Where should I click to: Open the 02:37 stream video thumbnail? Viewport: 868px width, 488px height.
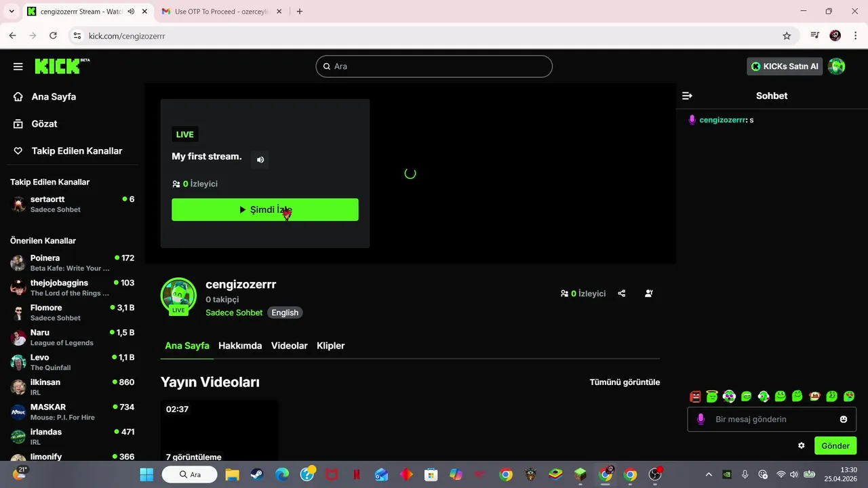[x=219, y=431]
